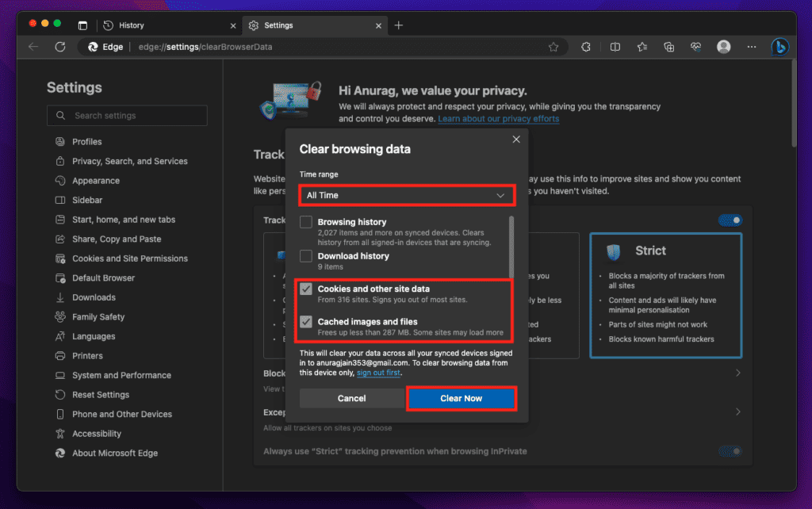The width and height of the screenshot is (812, 509).
Task: Click the Bing Chat Copilot icon
Action: tap(779, 47)
